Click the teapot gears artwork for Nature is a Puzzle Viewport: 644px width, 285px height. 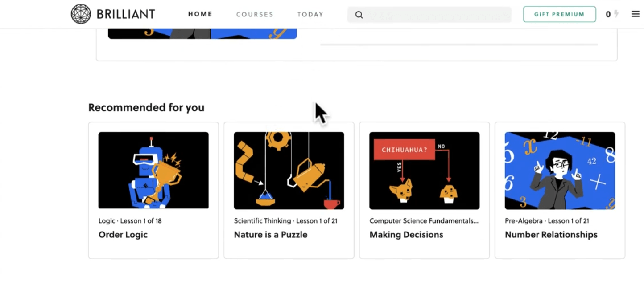[289, 170]
